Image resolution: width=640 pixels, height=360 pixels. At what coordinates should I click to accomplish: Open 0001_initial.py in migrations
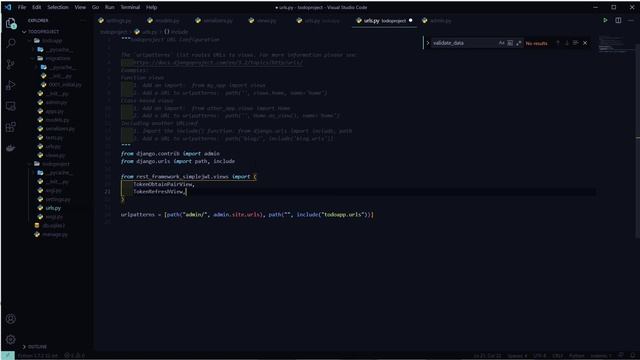click(61, 84)
